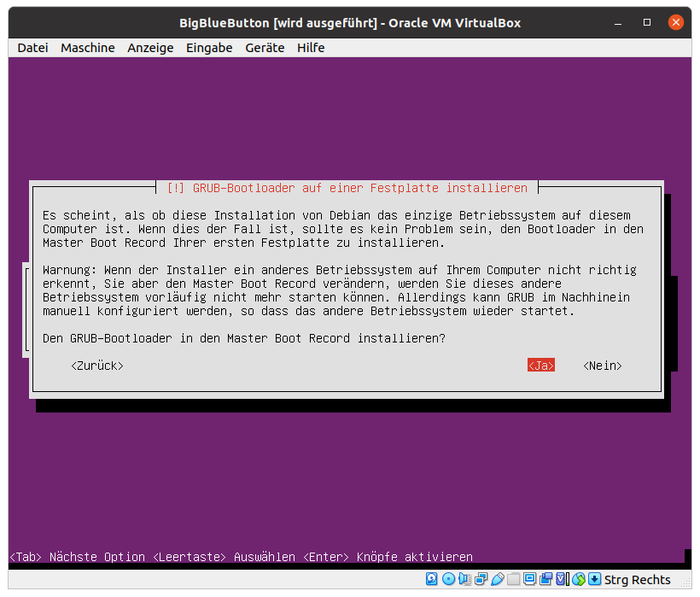700x597 pixels.
Task: Minimize the VirtualBox window
Action: click(618, 23)
